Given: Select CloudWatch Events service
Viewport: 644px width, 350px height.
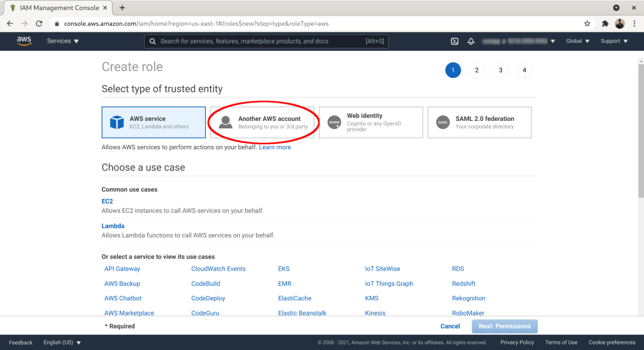Looking at the screenshot, I should 218,269.
